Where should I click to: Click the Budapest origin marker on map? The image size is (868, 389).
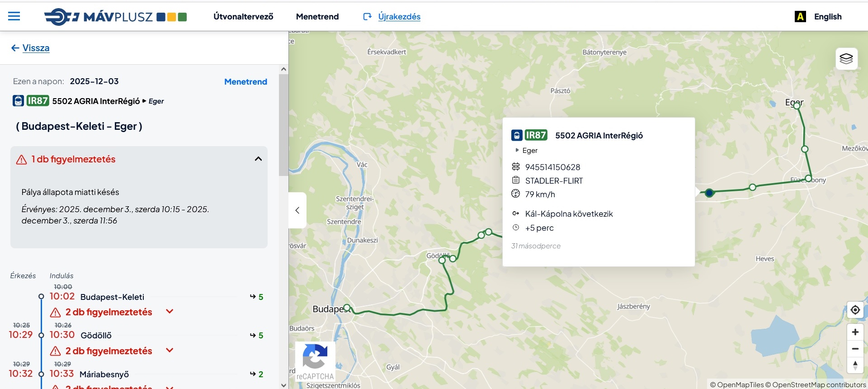pos(347,308)
